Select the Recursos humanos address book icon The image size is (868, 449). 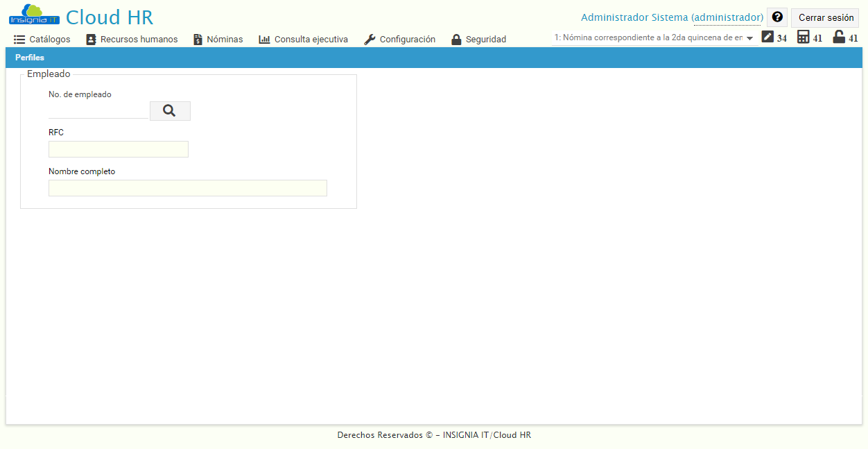[x=91, y=39]
